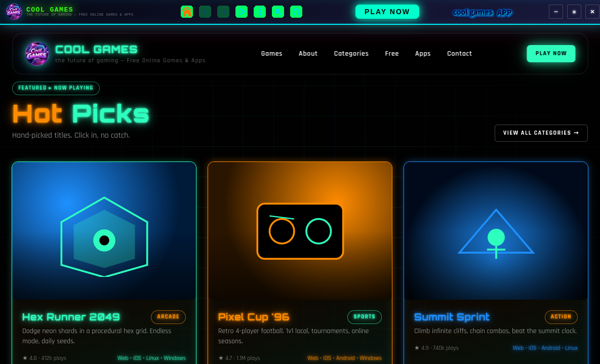The image size is (600, 364).
Task: Minimize the Cool Games app window
Action: [555, 12]
